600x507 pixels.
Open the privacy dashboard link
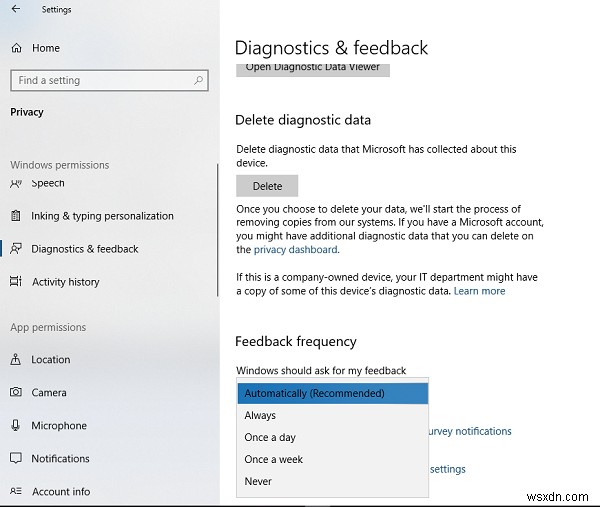295,250
